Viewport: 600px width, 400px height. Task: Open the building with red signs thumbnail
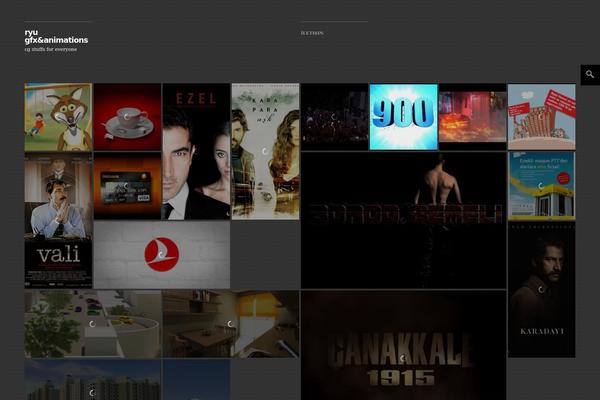pos(542,117)
